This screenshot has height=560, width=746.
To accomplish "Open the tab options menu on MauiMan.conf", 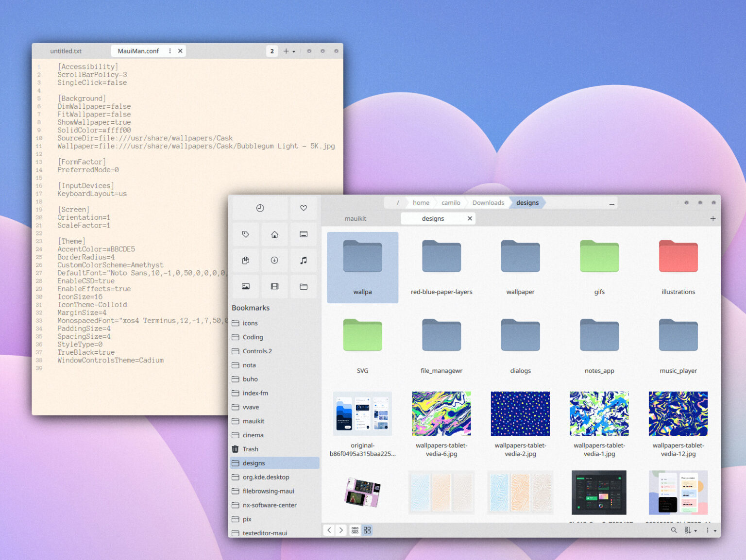I will click(x=170, y=50).
